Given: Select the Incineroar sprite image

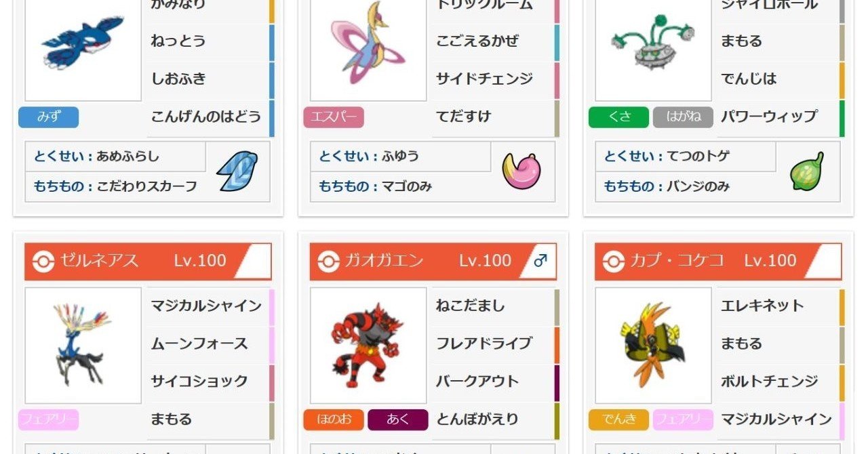Looking at the screenshot, I should tap(368, 346).
